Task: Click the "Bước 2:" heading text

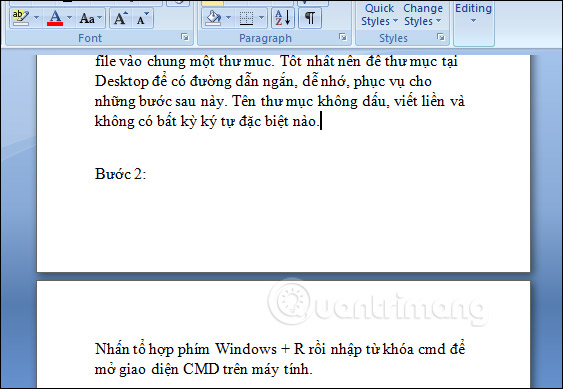Action: coord(120,174)
